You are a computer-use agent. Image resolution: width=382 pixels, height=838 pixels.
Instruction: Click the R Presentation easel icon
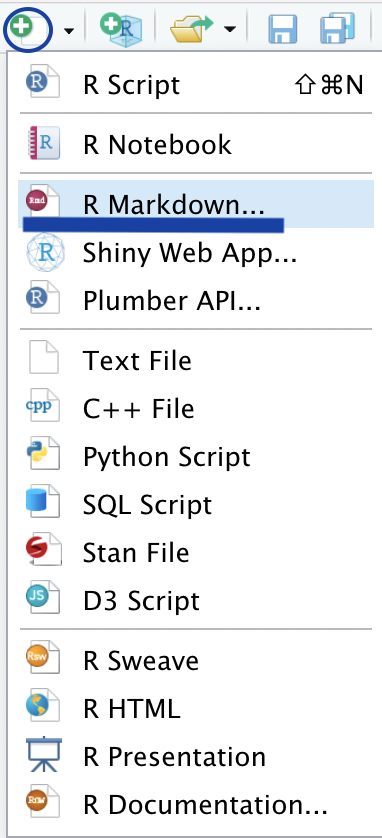[x=44, y=755]
